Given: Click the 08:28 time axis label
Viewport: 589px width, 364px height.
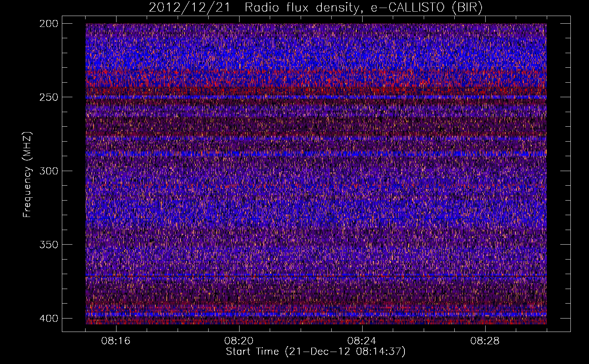Looking at the screenshot, I should (485, 341).
